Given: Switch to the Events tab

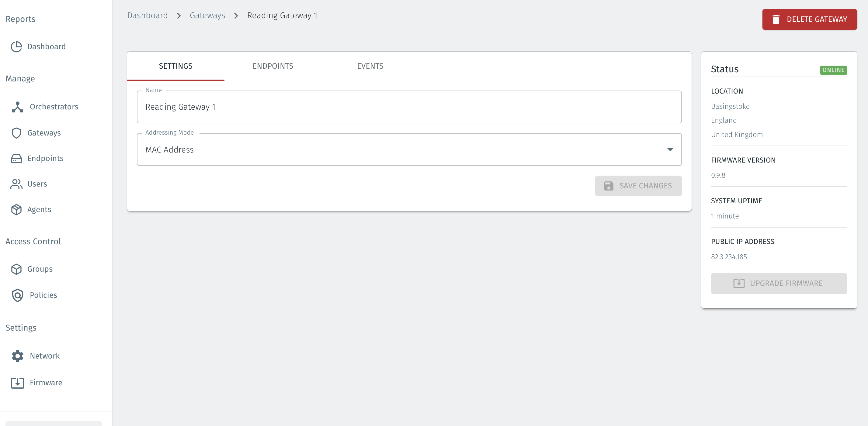Looking at the screenshot, I should 370,66.
